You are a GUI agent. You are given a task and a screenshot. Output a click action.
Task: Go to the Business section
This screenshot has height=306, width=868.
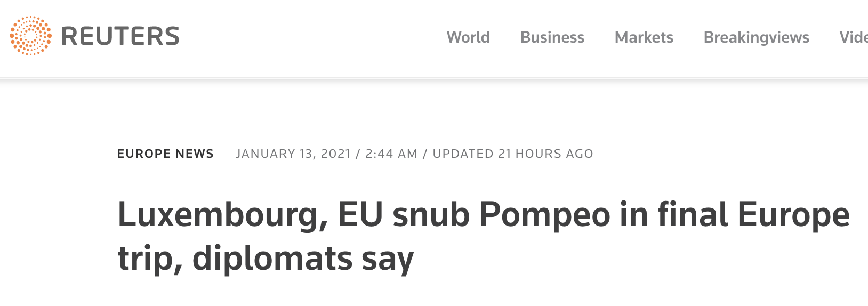click(x=552, y=37)
